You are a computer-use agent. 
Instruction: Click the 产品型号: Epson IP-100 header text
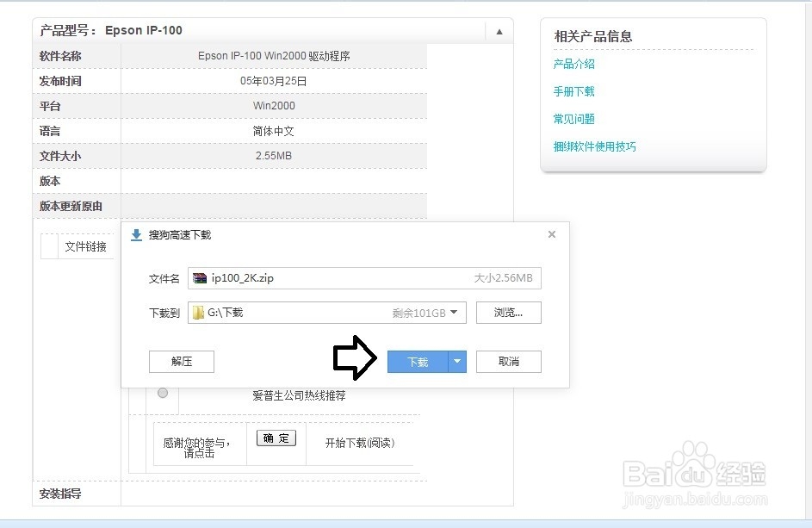(111, 30)
